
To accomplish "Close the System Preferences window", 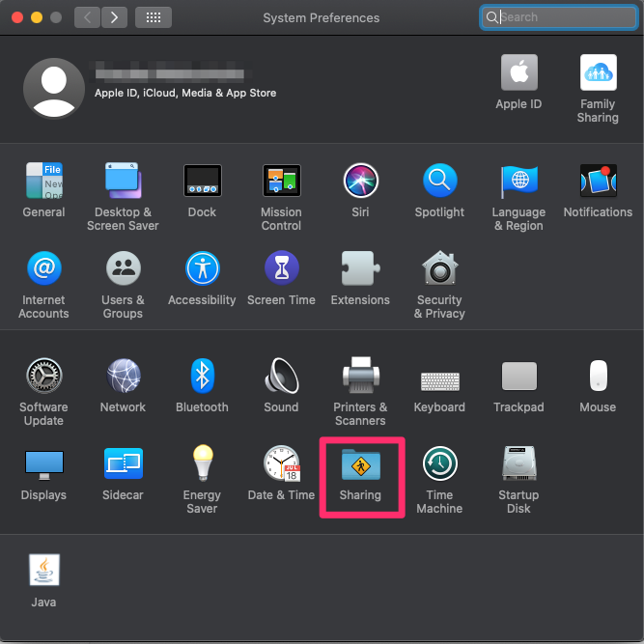I will [x=17, y=17].
